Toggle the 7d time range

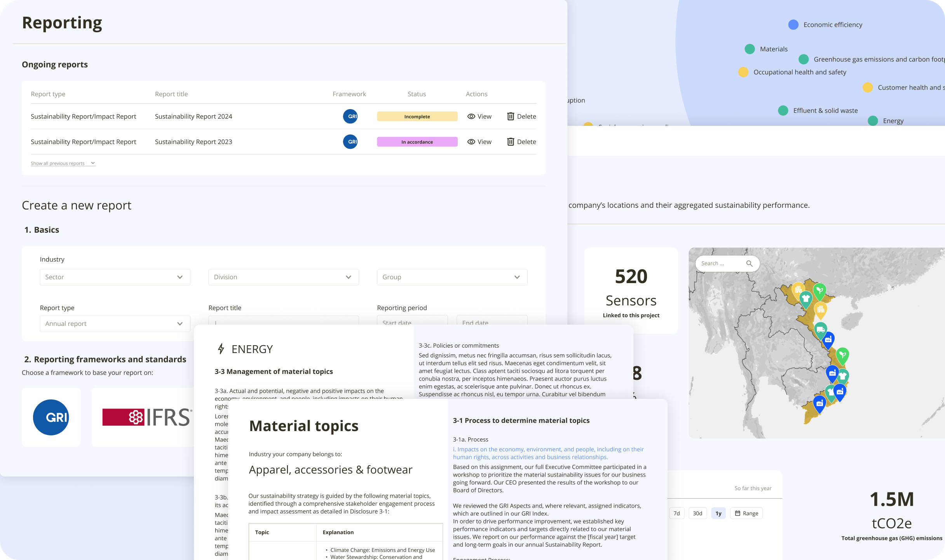click(677, 513)
